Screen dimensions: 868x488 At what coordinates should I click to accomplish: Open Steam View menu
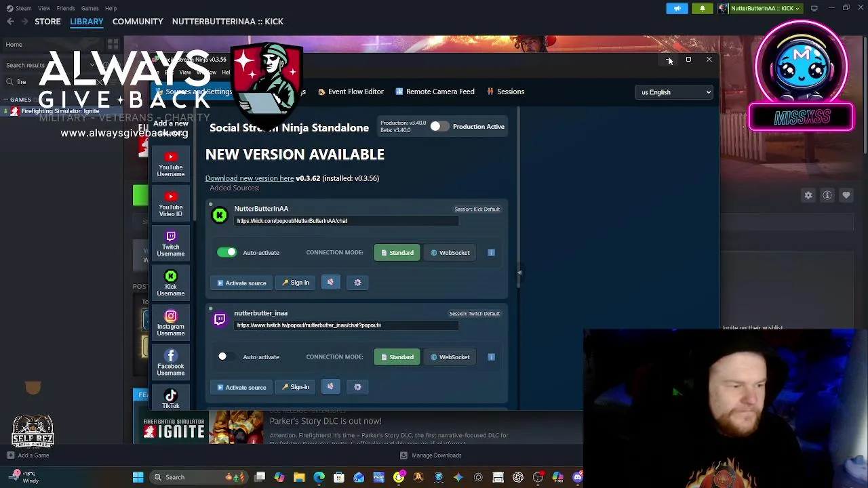click(x=44, y=8)
